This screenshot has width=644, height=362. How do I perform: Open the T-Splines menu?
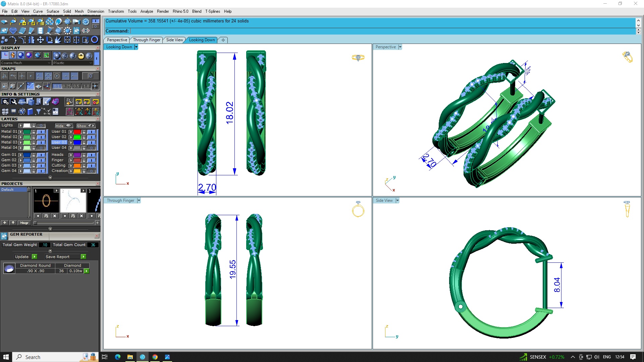(213, 11)
